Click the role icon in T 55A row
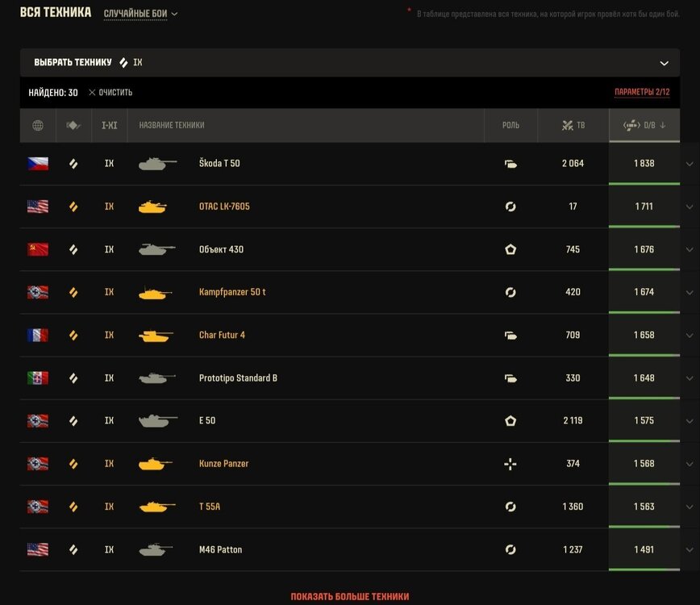 tap(510, 507)
